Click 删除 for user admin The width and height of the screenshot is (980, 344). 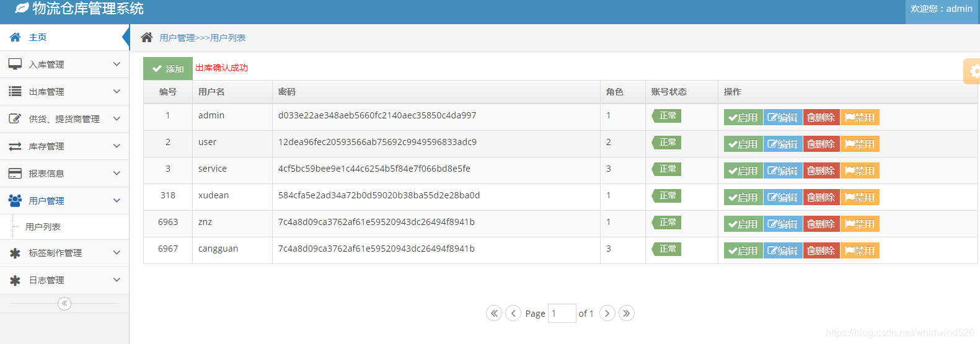(821, 117)
